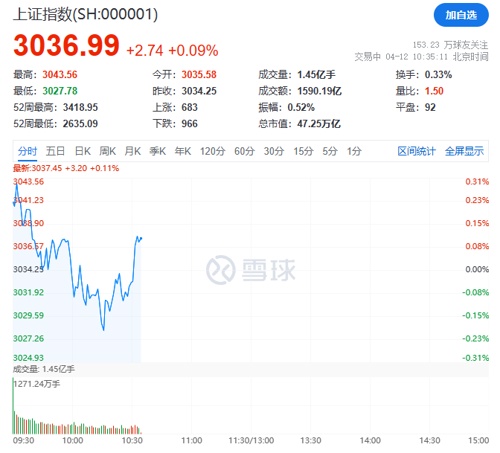Click the 加自选 button
The height and width of the screenshot is (453, 500).
[461, 15]
